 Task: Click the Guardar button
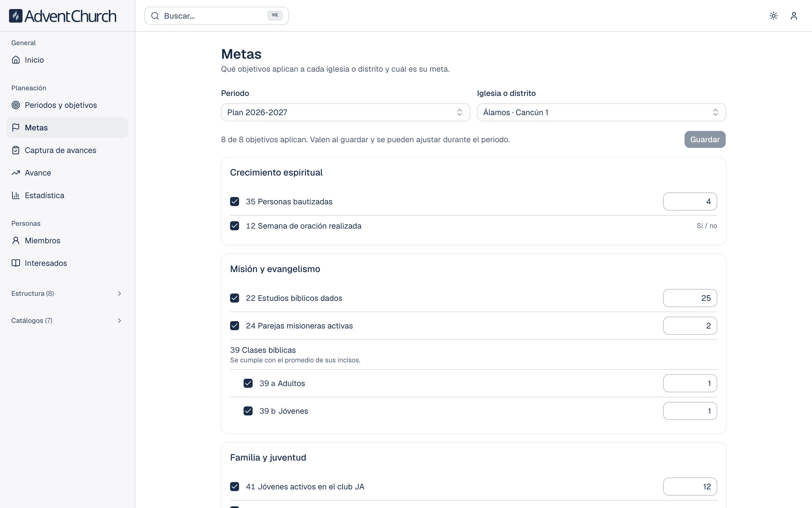point(705,139)
